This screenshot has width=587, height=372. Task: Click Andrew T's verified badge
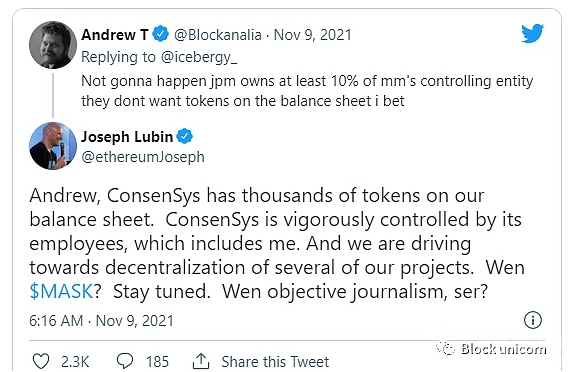(161, 34)
